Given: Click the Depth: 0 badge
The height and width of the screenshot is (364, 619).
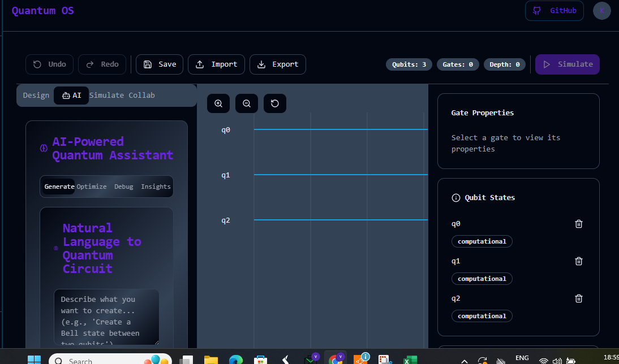Looking at the screenshot, I should pos(505,64).
